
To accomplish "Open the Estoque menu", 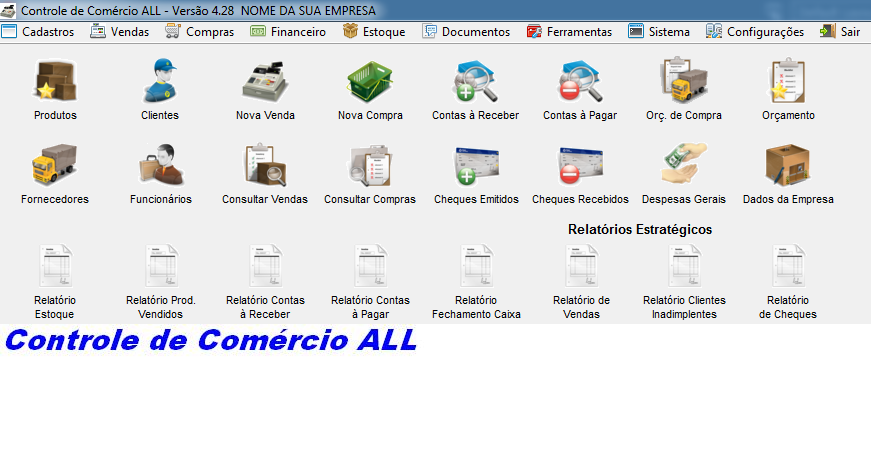I will pyautogui.click(x=374, y=32).
